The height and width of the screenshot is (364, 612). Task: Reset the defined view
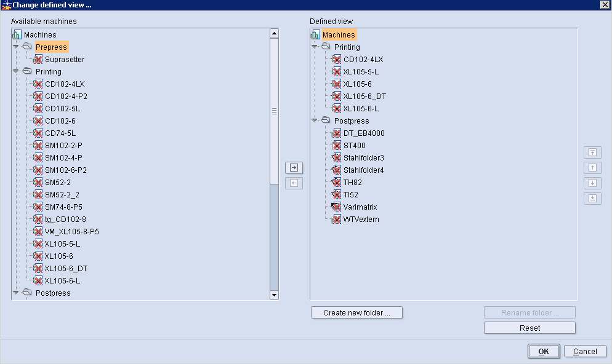pyautogui.click(x=529, y=328)
